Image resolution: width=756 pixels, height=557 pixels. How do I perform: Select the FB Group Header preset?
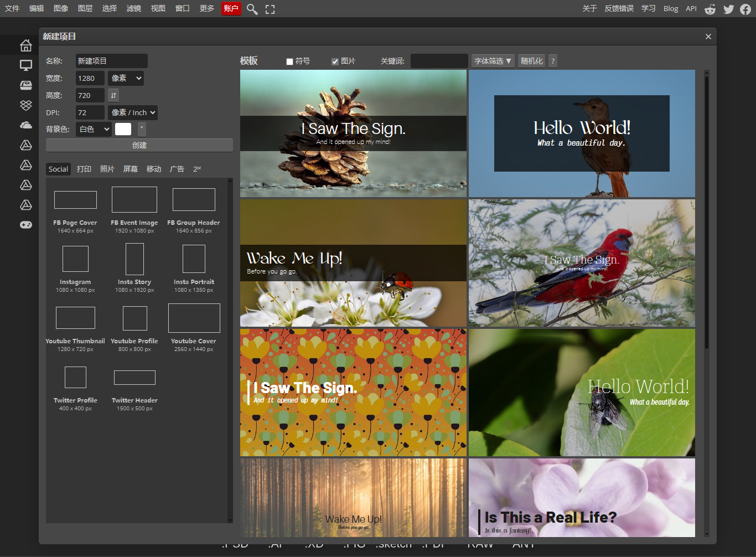tap(194, 211)
